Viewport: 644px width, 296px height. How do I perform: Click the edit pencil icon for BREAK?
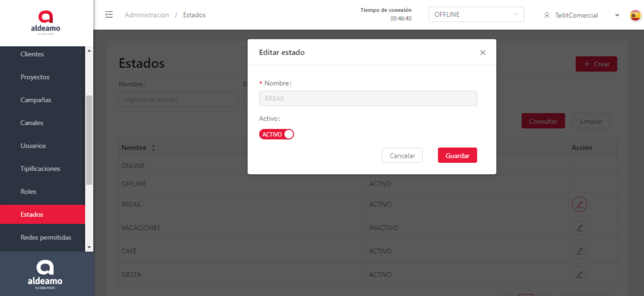(x=579, y=204)
